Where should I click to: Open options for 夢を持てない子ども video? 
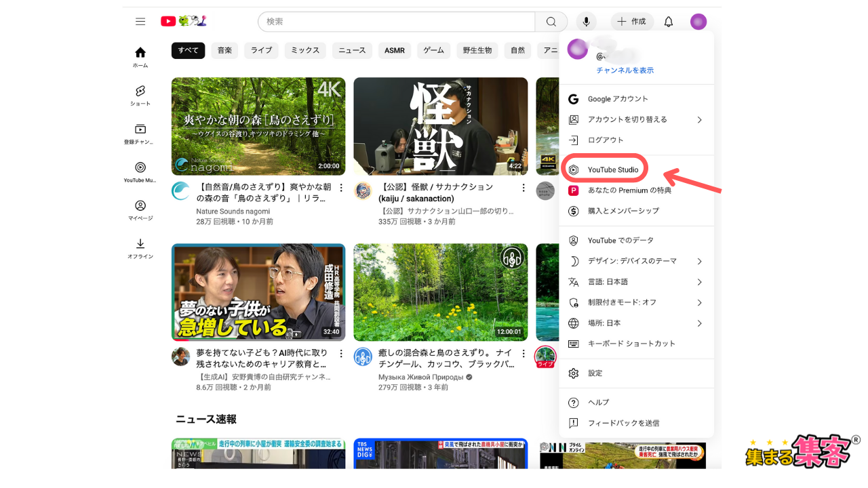341,354
